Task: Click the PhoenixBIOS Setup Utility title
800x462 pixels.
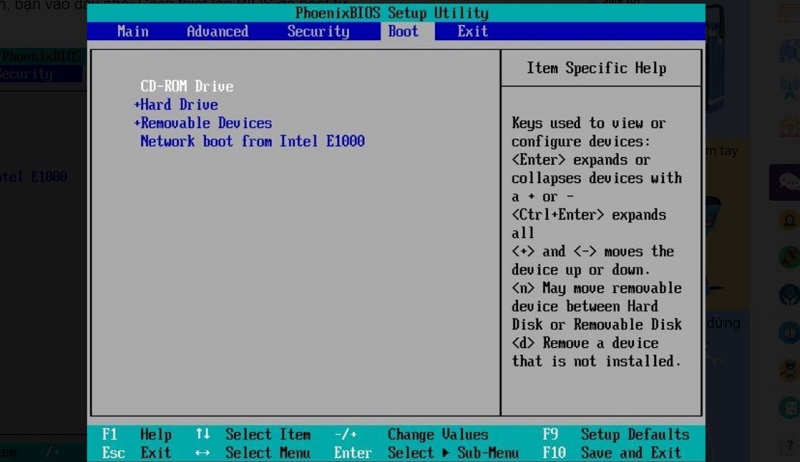Action: pyautogui.click(x=392, y=13)
